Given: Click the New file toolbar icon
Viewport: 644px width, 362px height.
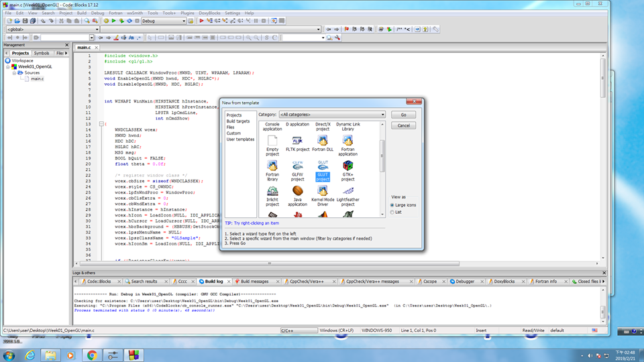Looking at the screenshot, I should 9,21.
